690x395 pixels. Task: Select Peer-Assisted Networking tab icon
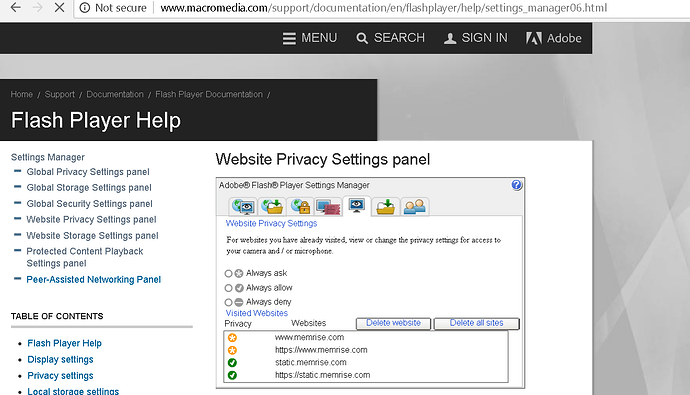click(414, 206)
